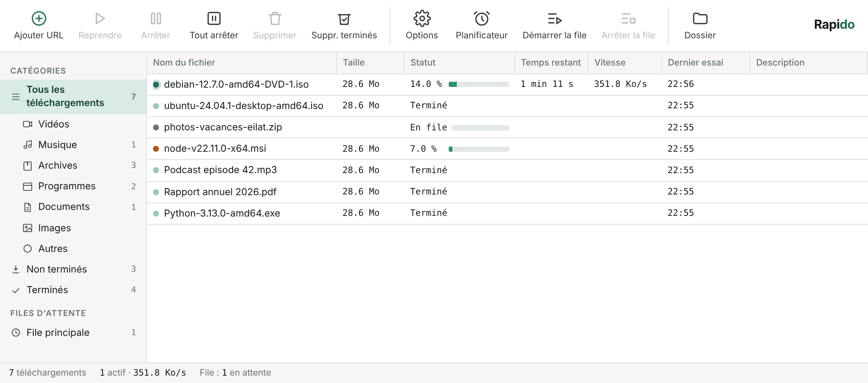Remove finished downloads via Suppr. terminés
The width and height of the screenshot is (868, 383).
click(x=344, y=25)
